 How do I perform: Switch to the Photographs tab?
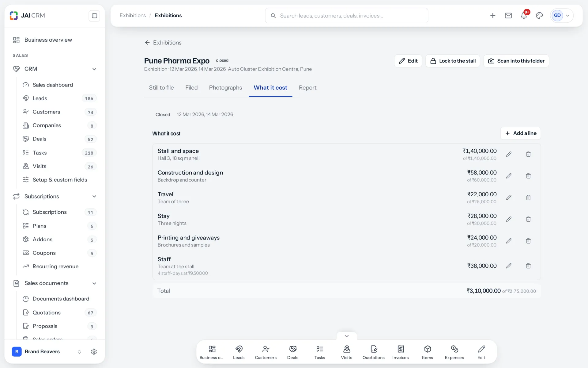tap(225, 88)
